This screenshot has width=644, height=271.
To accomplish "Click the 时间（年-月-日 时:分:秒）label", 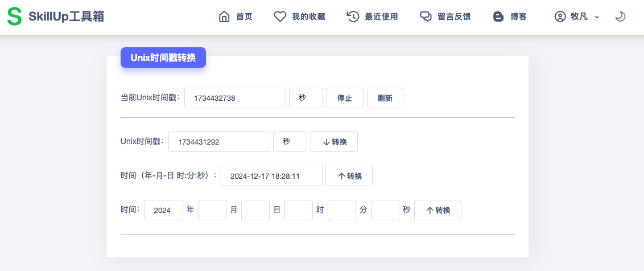I will 169,175.
